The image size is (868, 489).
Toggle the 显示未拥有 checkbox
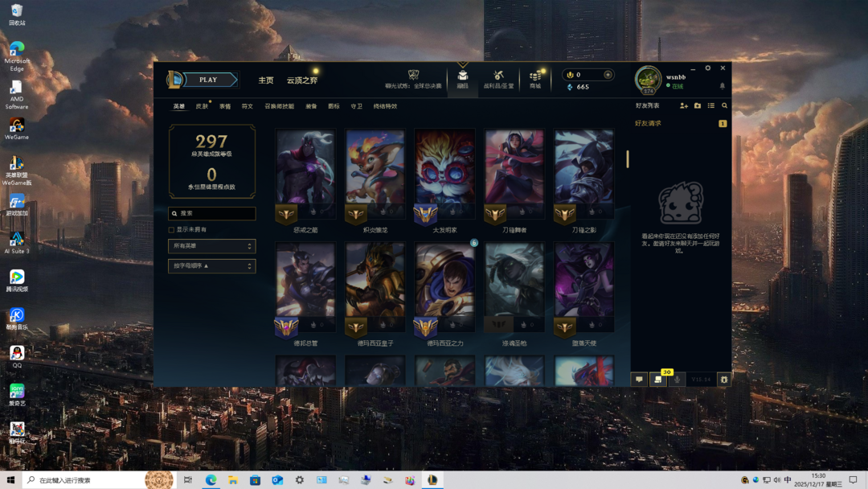tap(172, 230)
